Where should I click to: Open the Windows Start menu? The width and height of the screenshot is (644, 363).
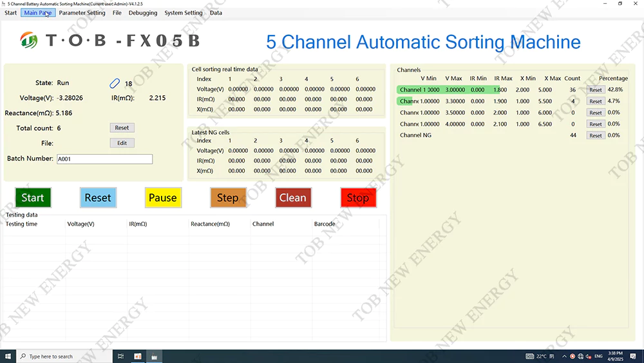click(8, 356)
